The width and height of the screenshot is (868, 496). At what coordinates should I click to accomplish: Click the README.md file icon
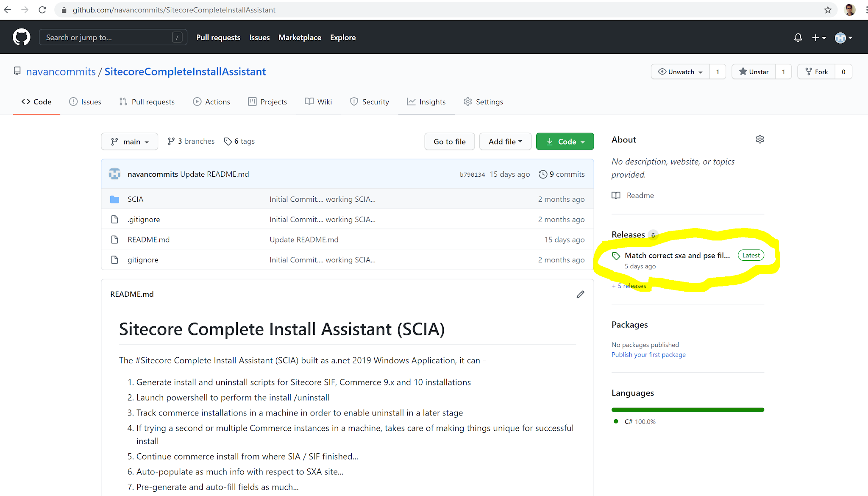(x=114, y=240)
